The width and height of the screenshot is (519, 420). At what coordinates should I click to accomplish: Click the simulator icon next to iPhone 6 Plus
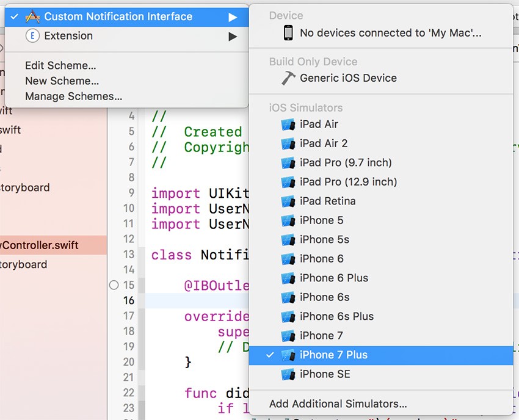[288, 278]
